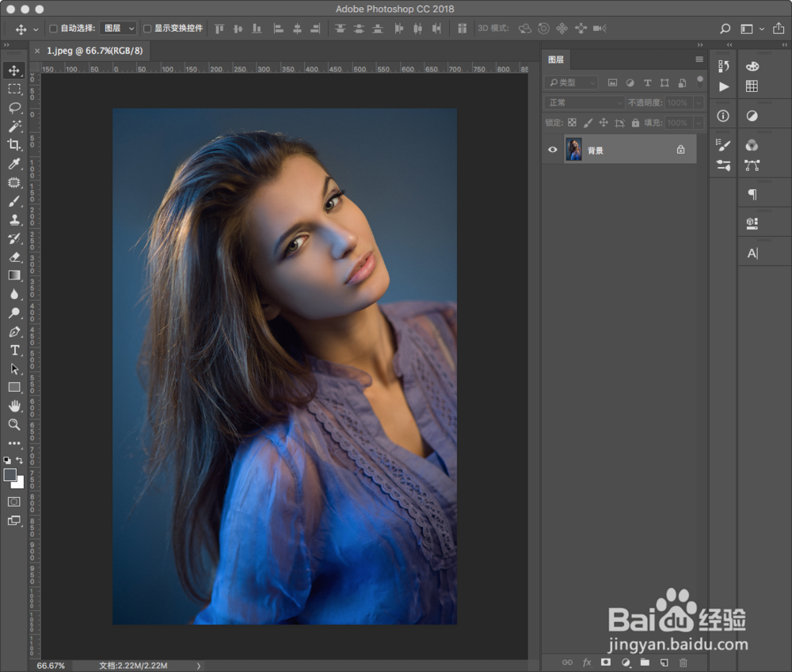
Task: Pick the Zoom tool
Action: pos(14,425)
